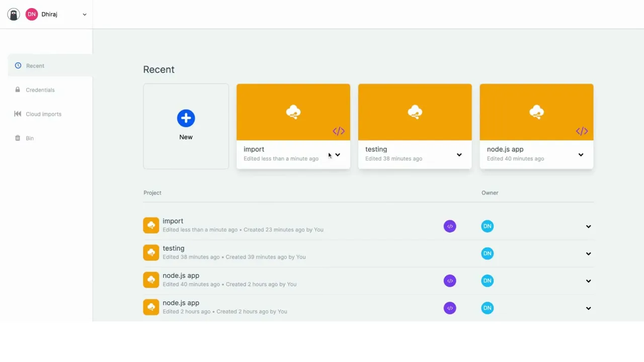Click the DN user avatar beside Dhiraj

32,14
